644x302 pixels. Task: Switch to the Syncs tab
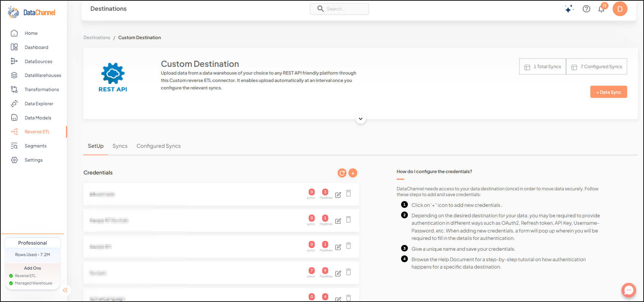(x=120, y=146)
